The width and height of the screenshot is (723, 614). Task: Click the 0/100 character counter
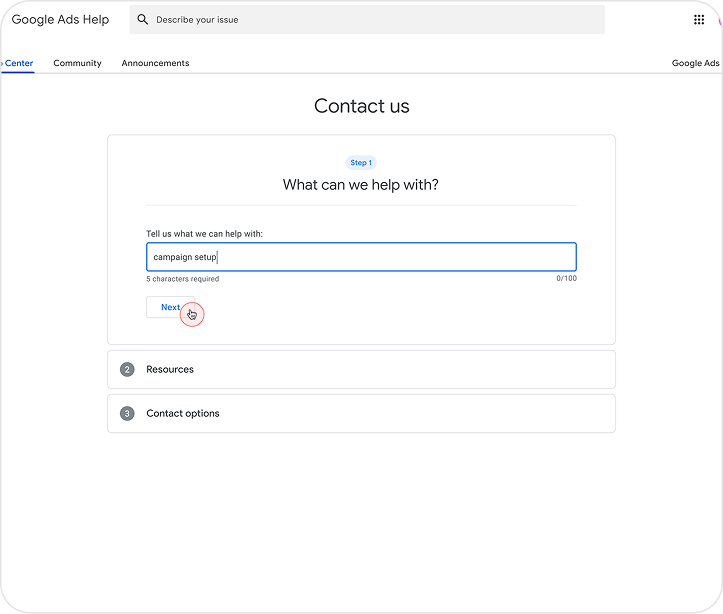(x=566, y=279)
